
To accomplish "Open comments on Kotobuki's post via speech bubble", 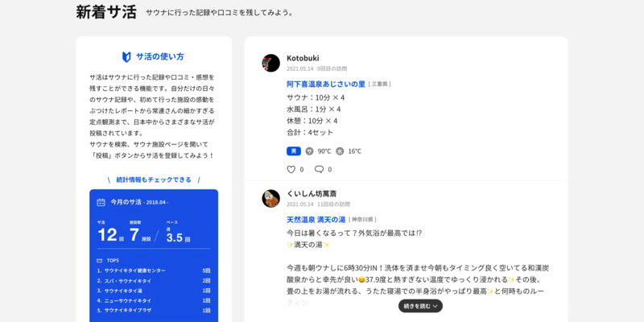I will (x=319, y=169).
